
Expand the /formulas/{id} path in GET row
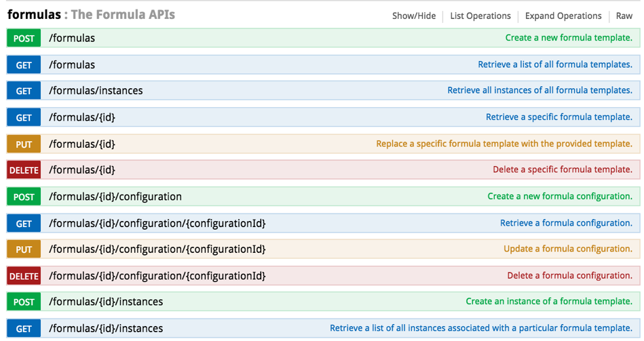[82, 117]
